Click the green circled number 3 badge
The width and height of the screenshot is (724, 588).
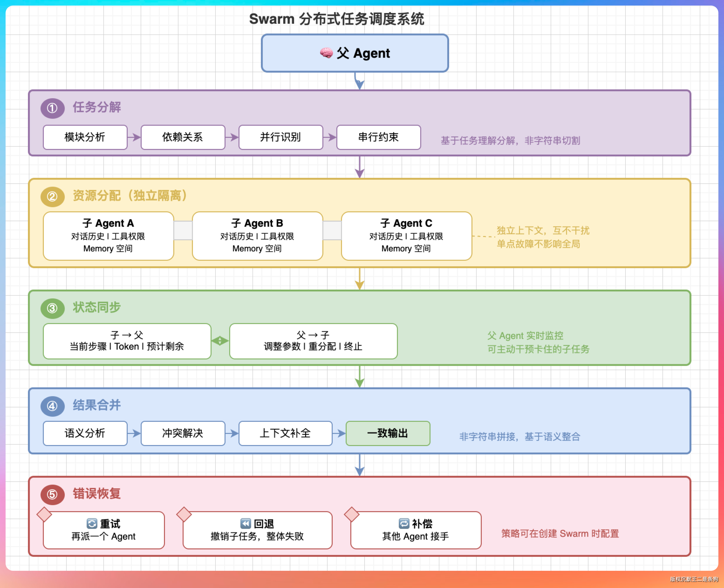click(52, 308)
